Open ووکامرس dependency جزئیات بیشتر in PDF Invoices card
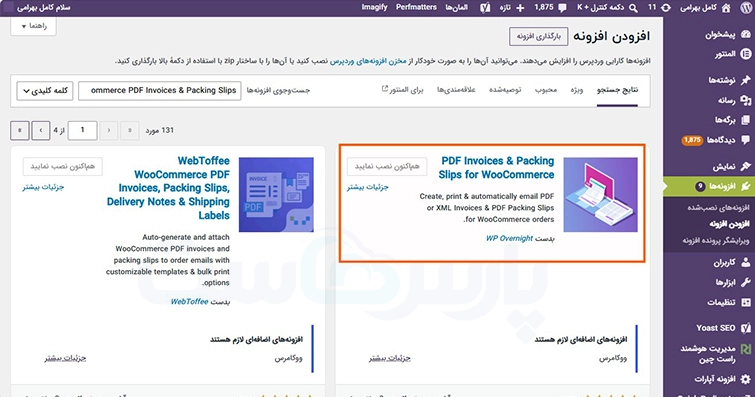This screenshot has height=397, width=755. coord(390,358)
